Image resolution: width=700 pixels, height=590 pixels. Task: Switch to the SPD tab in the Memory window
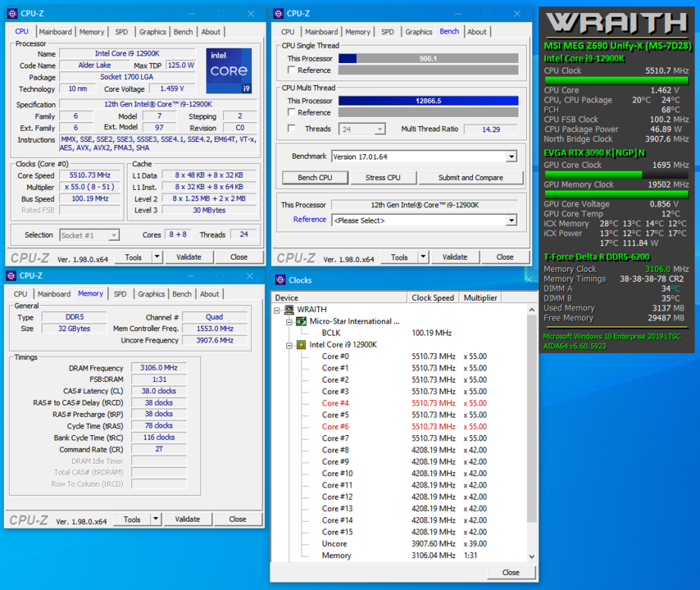point(120,293)
